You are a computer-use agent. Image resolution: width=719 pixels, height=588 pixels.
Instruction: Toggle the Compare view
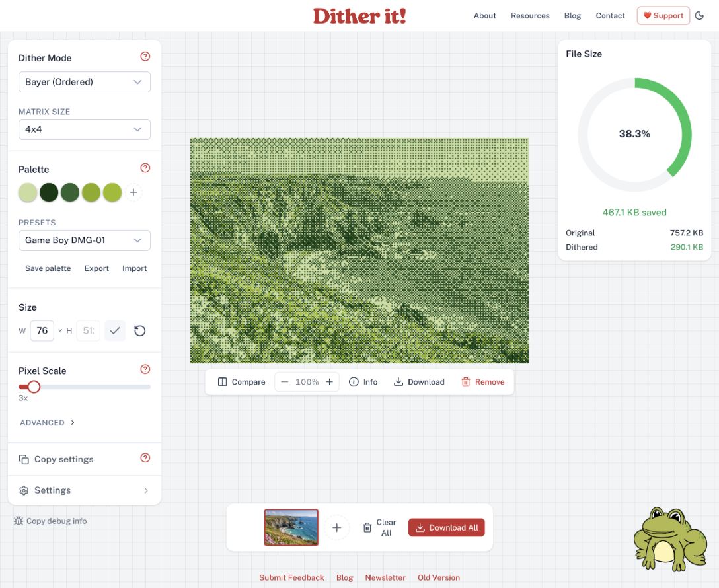tap(242, 382)
